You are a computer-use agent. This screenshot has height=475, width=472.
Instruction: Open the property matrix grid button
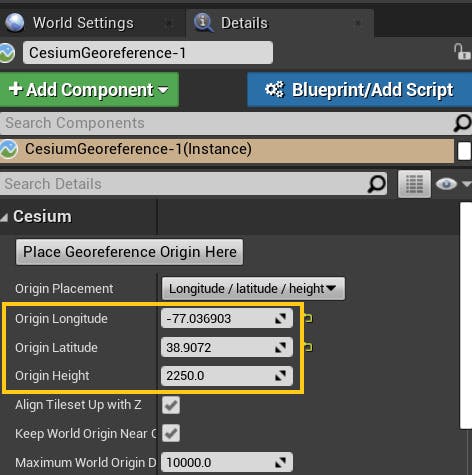[x=414, y=184]
